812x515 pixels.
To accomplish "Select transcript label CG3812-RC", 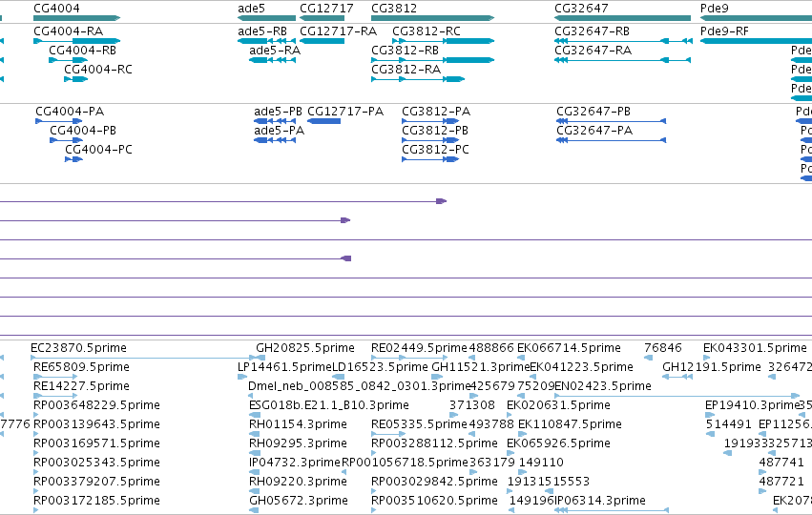I will (427, 31).
